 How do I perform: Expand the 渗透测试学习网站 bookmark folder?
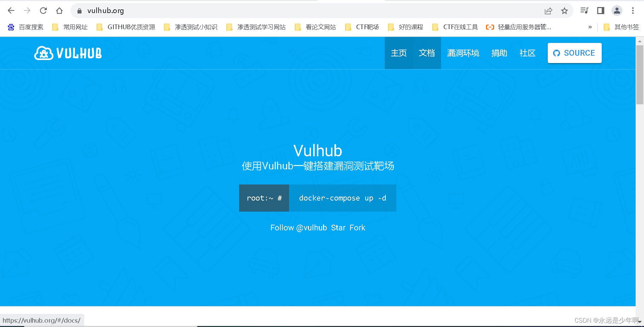click(256, 27)
